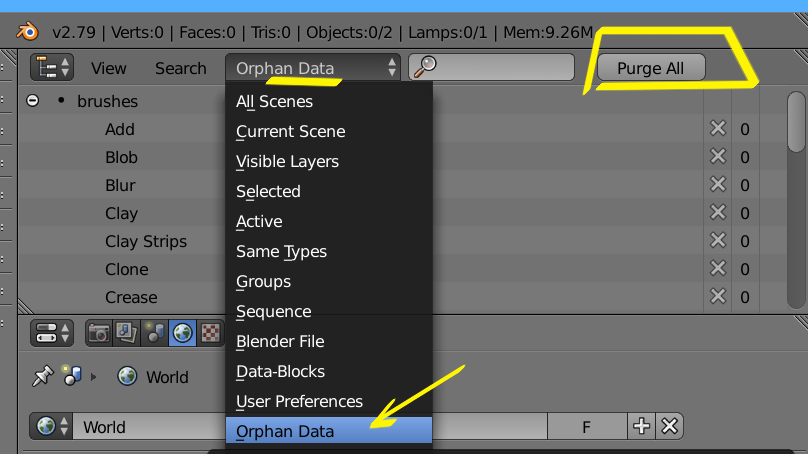808x454 pixels.
Task: Click the X beside Clay Strips brush
Action: [717, 241]
